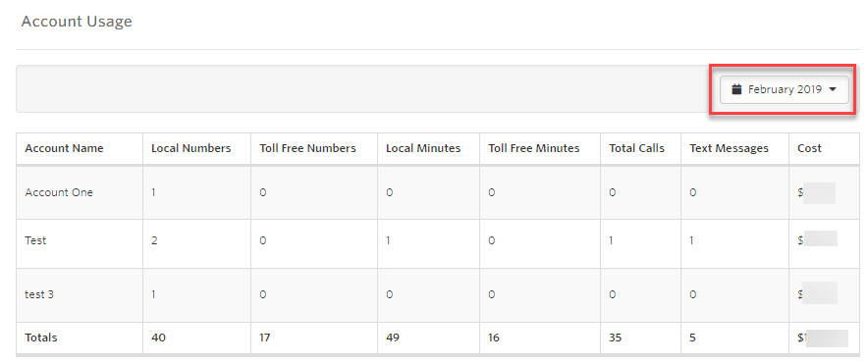Select the Total Calls column header

tap(636, 148)
